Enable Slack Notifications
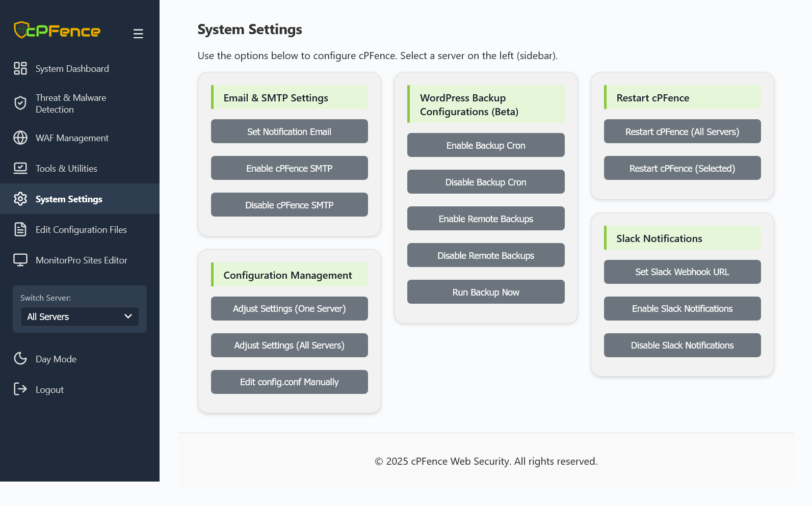Viewport: 812px width, 506px height. (683, 308)
